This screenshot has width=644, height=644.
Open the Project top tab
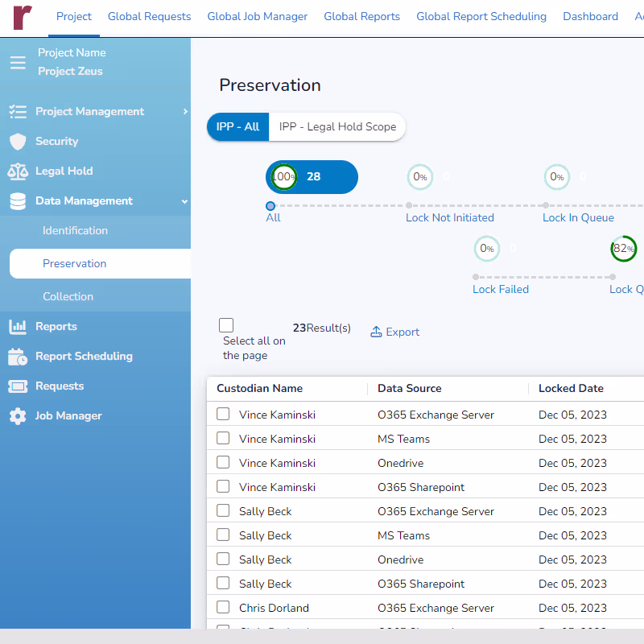pos(74,16)
